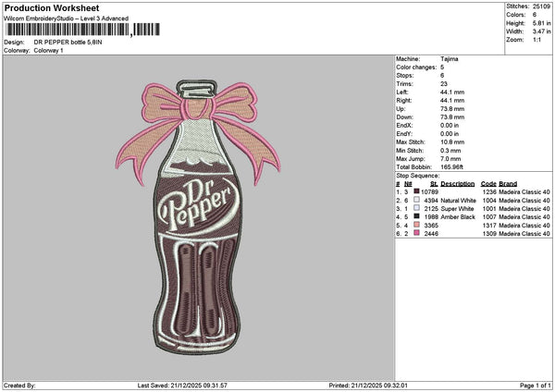
Task: Select design name DR PEPPER bottle 5,8IN
Action: (68, 43)
